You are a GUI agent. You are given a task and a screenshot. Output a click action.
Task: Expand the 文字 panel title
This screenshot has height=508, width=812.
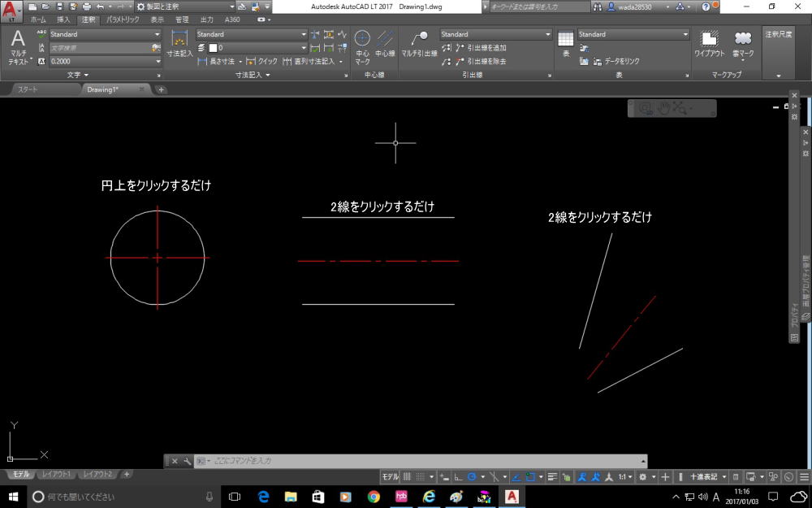click(78, 75)
